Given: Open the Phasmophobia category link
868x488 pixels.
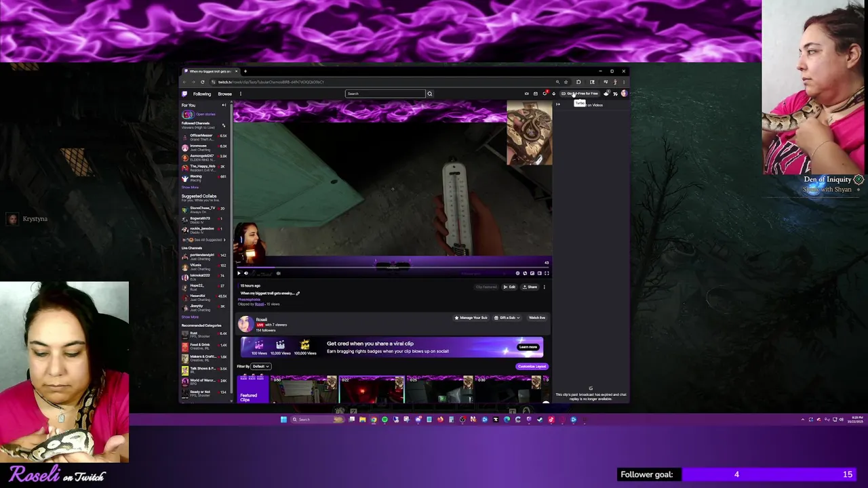Looking at the screenshot, I should (249, 300).
